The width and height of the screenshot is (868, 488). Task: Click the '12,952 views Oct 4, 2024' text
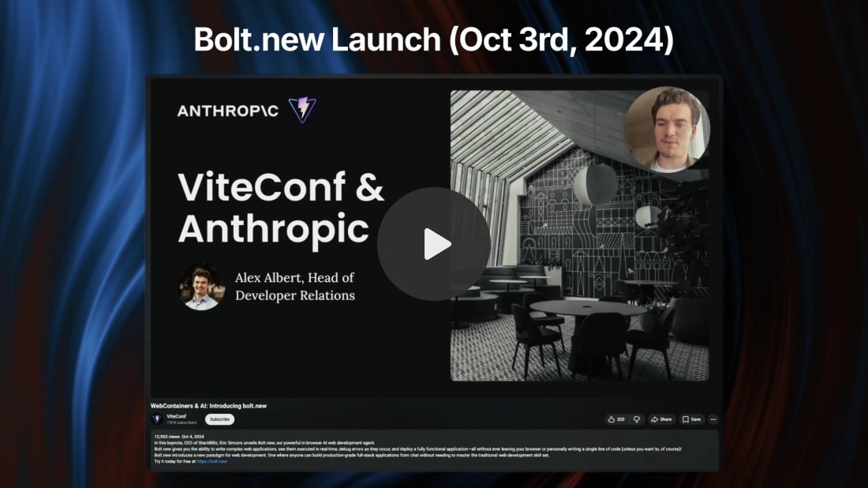179,437
